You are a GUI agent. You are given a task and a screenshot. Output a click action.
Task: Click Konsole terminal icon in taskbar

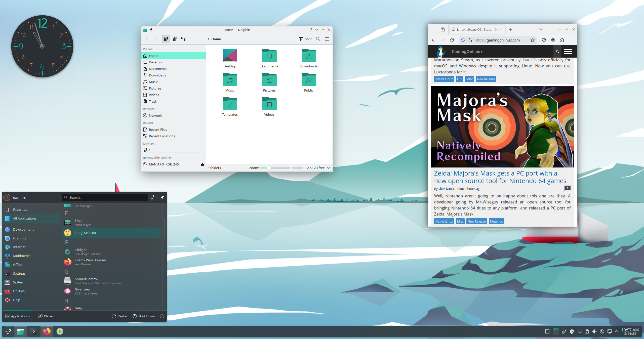33,331
